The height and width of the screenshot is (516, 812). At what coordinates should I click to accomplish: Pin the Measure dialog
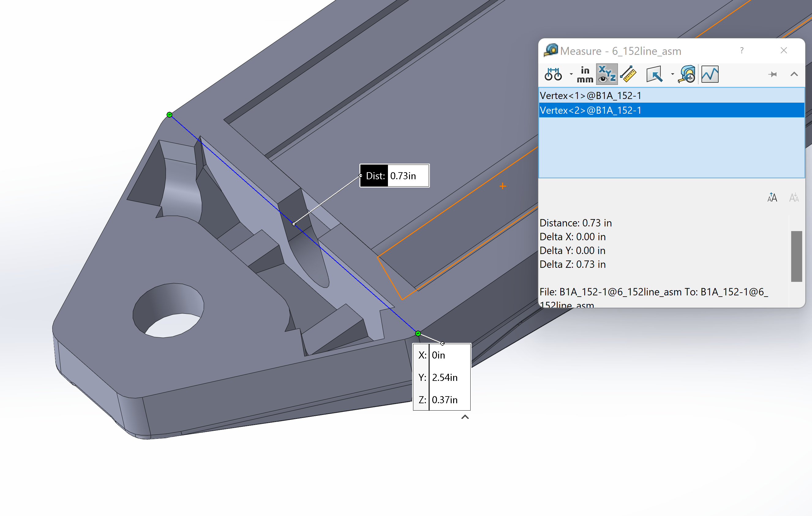coord(773,75)
